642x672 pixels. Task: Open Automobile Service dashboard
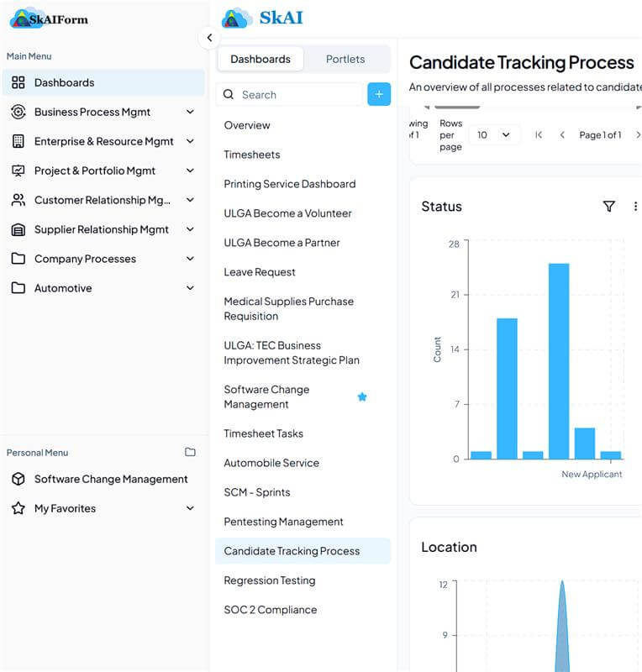coord(271,463)
